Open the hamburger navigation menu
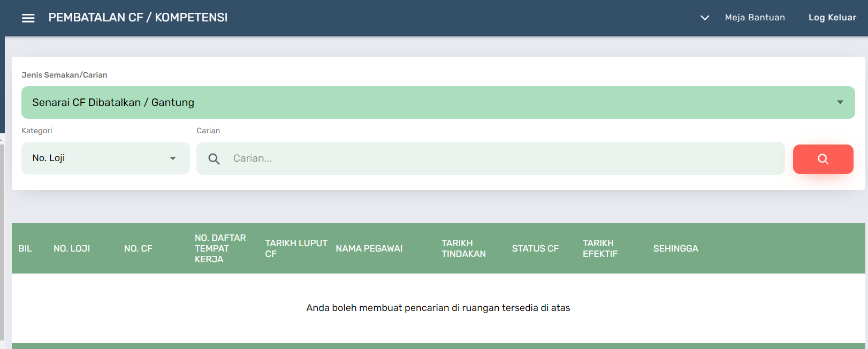 point(28,18)
